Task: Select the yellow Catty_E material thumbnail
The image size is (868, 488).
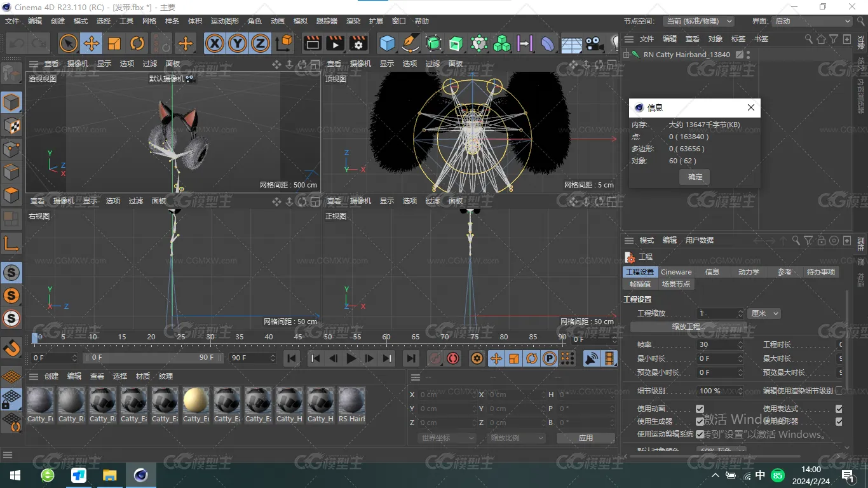Action: click(196, 404)
